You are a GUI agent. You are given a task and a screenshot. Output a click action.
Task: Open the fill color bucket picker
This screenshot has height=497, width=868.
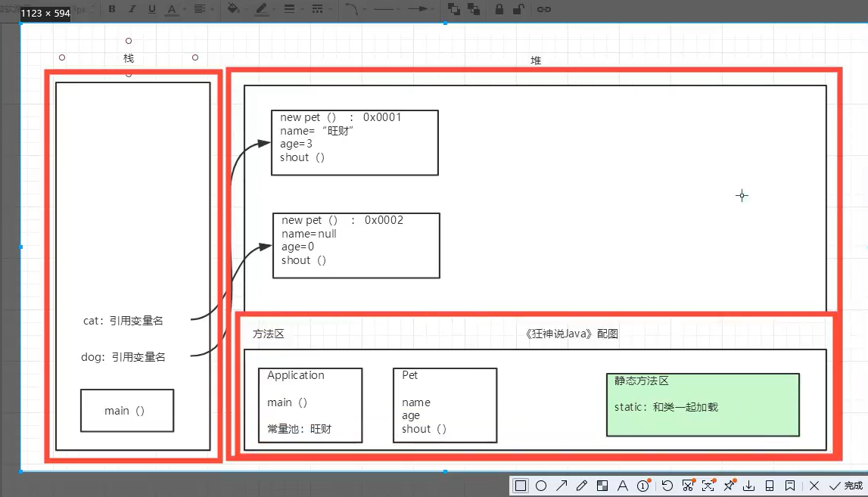[235, 9]
